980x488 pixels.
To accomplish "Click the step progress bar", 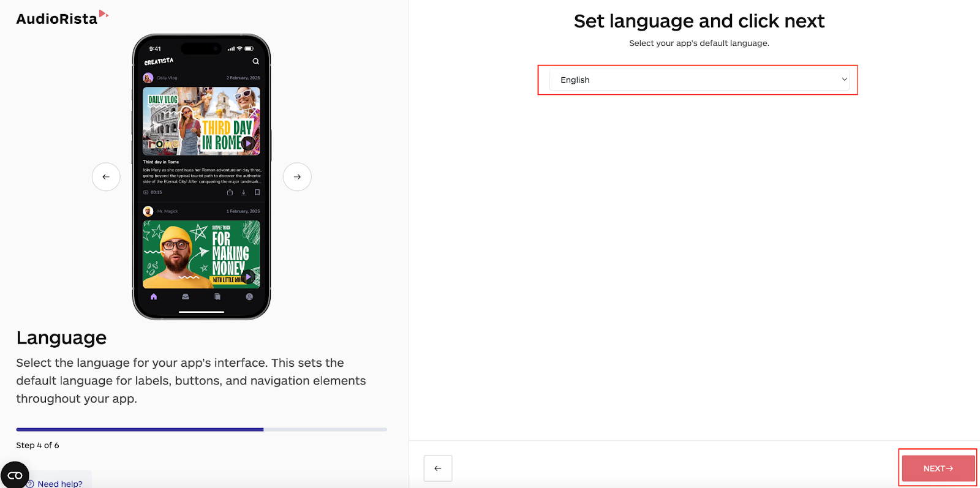I will click(202, 430).
